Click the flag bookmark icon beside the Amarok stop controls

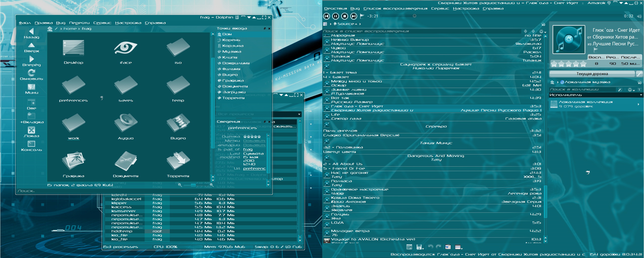pos(362,16)
